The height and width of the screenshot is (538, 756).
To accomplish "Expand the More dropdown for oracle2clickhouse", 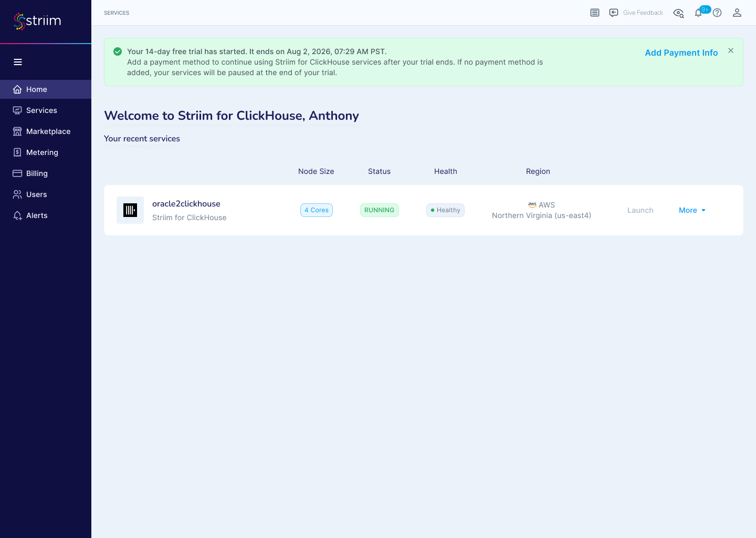I will tap(692, 210).
